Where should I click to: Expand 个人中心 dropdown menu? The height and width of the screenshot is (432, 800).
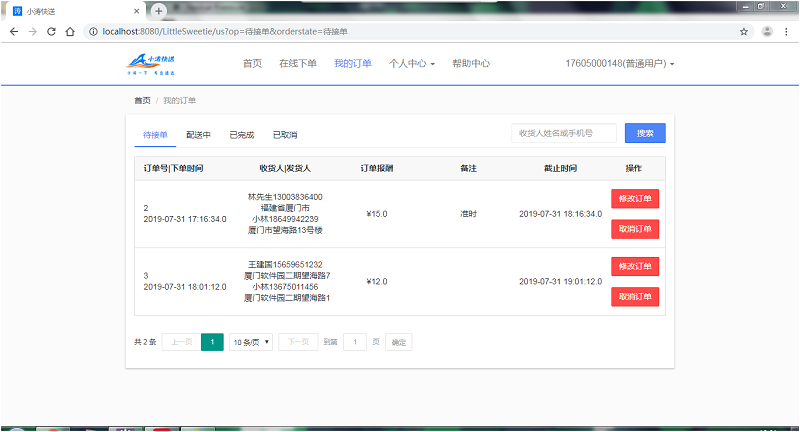tap(412, 63)
